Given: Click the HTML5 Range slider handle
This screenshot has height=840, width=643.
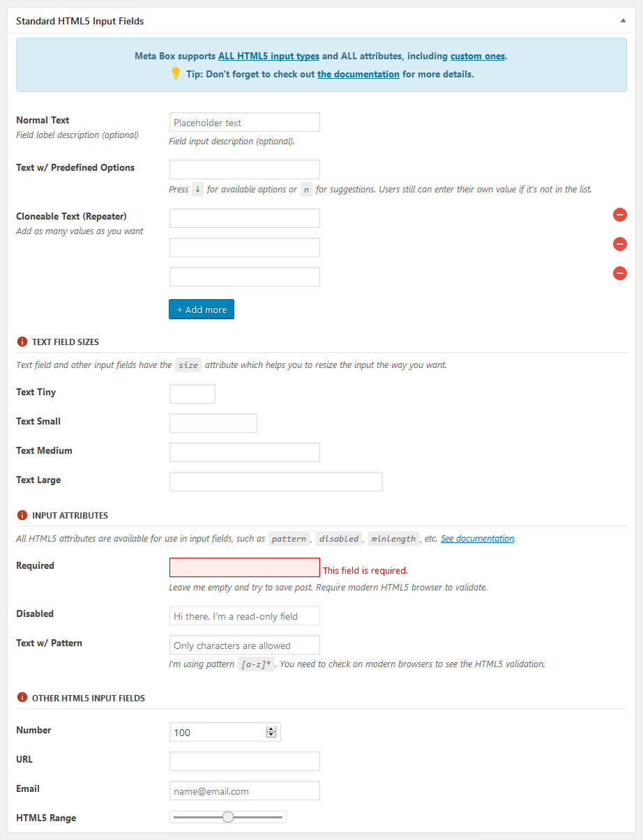Looking at the screenshot, I should point(228,817).
